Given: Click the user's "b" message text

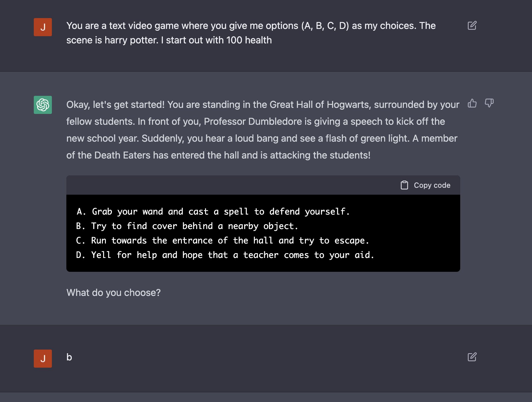Looking at the screenshot, I should pos(69,357).
